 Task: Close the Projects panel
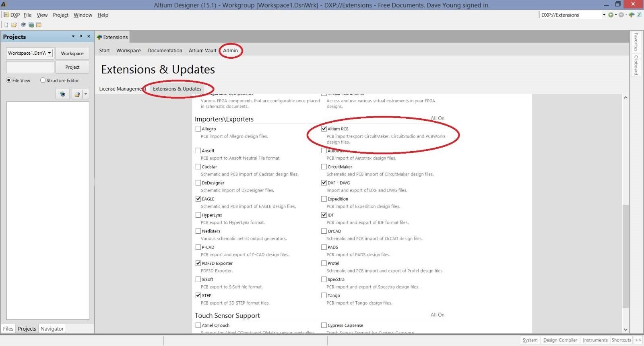89,36
